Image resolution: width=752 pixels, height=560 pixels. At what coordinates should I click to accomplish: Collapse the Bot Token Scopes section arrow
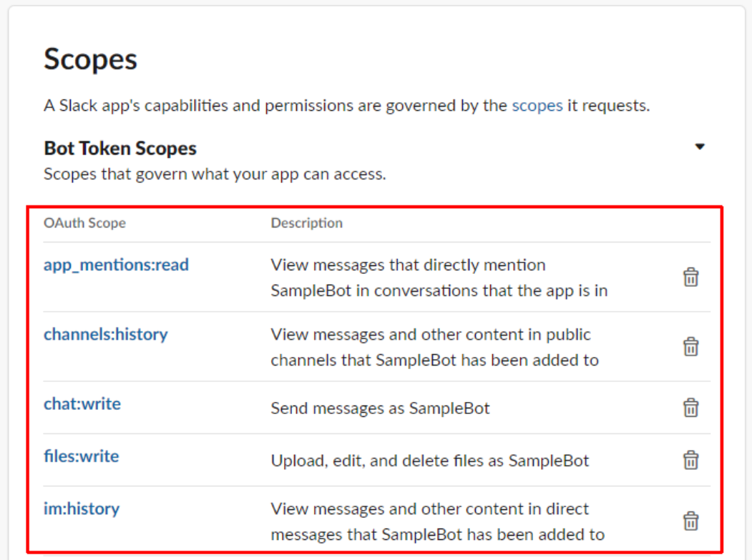[x=700, y=147]
